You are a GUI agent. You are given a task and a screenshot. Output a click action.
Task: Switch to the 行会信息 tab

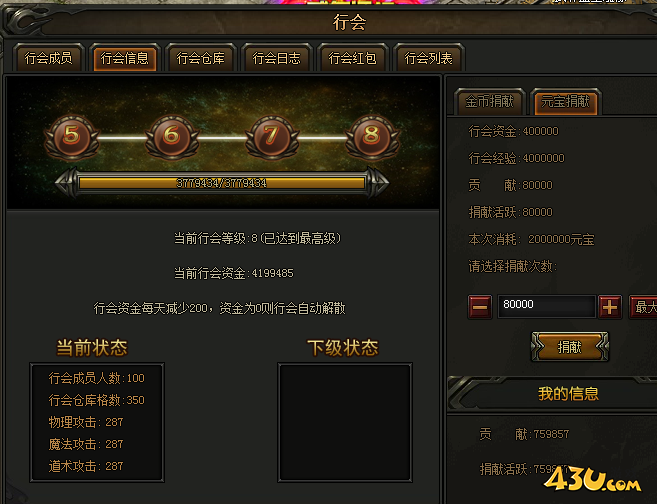(x=125, y=58)
